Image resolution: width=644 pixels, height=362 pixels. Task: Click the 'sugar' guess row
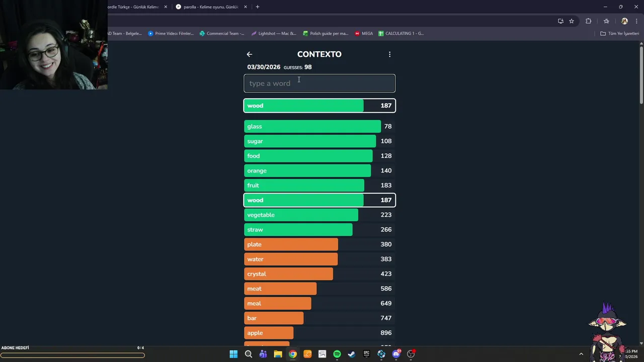pos(319,141)
